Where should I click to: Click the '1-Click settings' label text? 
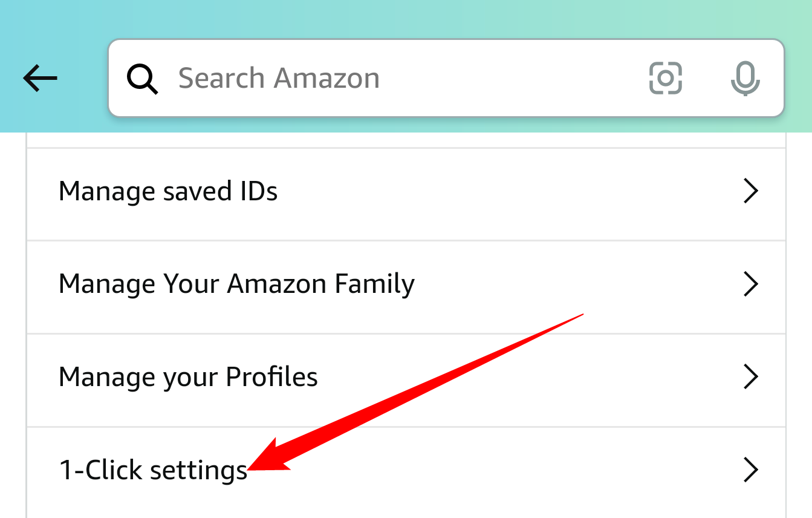point(153,470)
